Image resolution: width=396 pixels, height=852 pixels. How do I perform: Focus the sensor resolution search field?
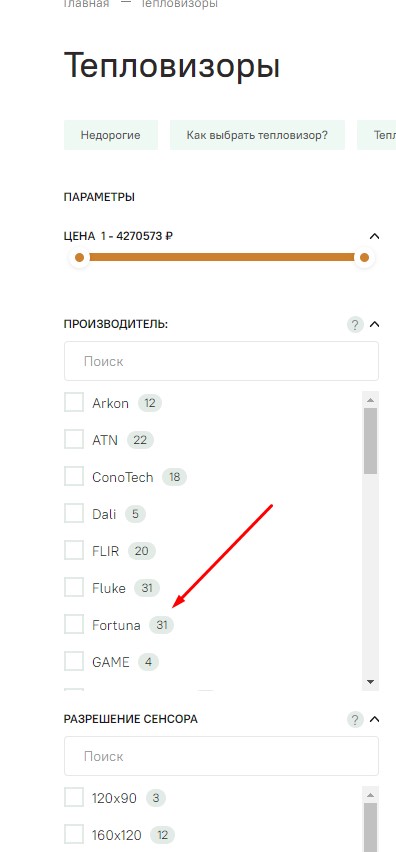click(221, 756)
